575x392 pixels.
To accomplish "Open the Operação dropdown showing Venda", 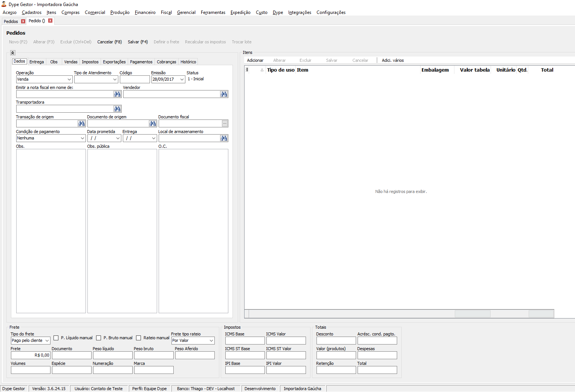I will pyautogui.click(x=69, y=80).
